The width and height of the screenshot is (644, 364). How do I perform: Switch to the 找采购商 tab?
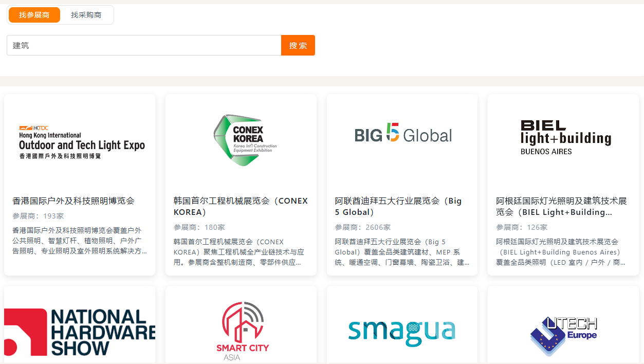[86, 15]
